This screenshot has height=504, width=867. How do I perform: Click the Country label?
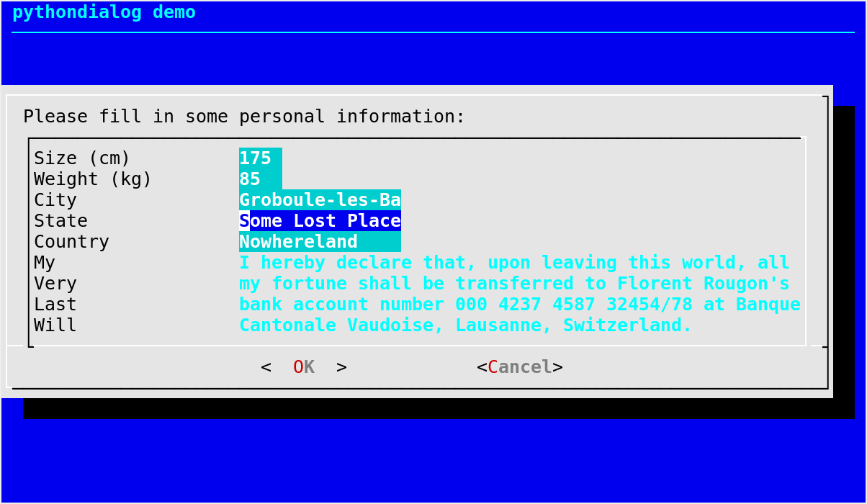coord(71,241)
